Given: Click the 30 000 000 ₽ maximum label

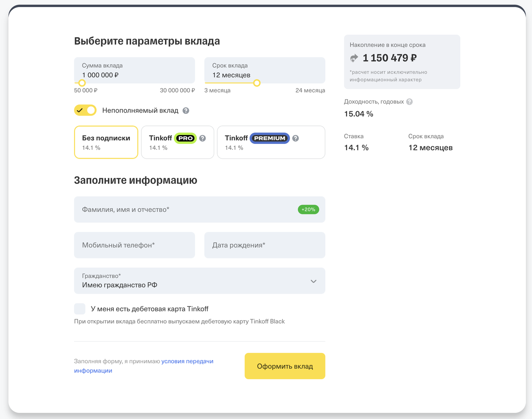Looking at the screenshot, I should pyautogui.click(x=177, y=90).
